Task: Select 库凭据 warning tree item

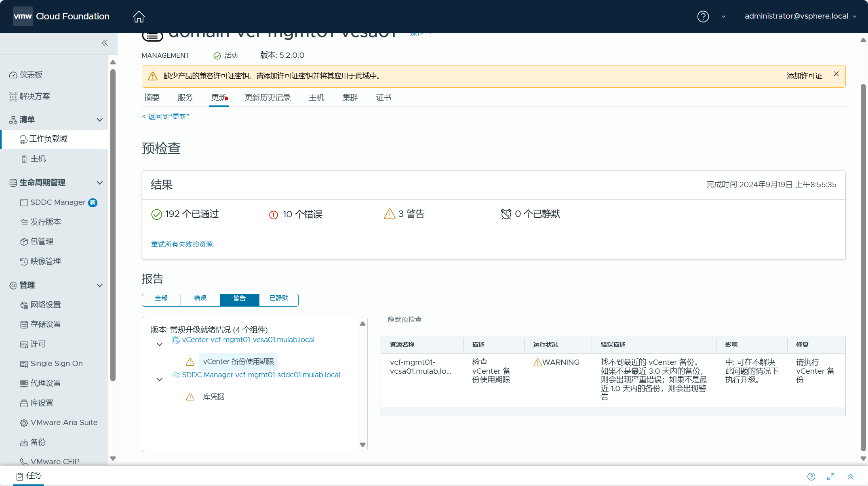Action: [213, 397]
